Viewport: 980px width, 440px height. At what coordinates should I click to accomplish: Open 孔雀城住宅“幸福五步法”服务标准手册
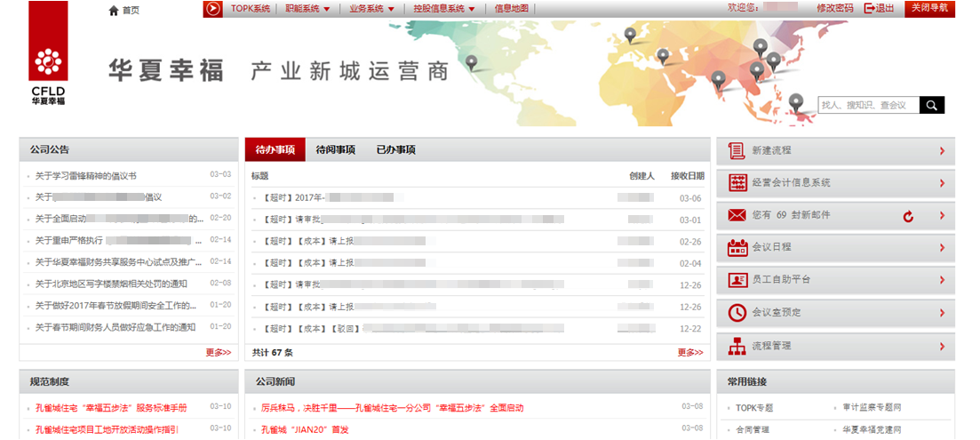click(x=111, y=407)
